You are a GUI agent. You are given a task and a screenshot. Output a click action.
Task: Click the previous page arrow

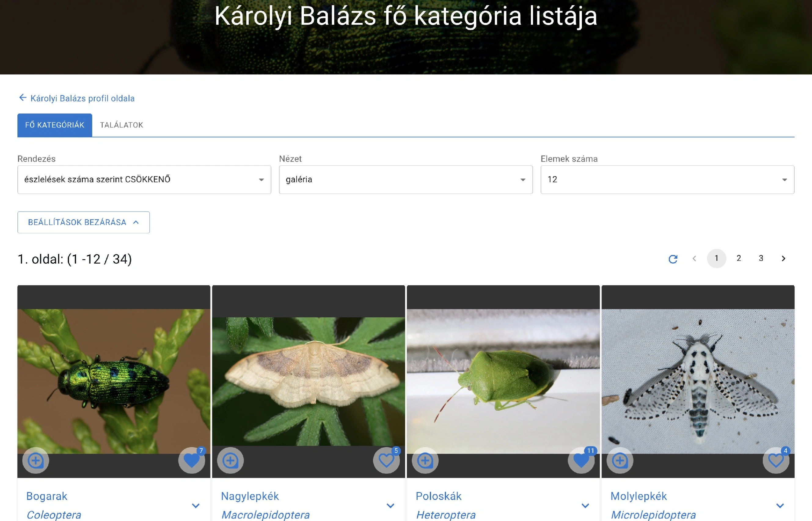694,259
